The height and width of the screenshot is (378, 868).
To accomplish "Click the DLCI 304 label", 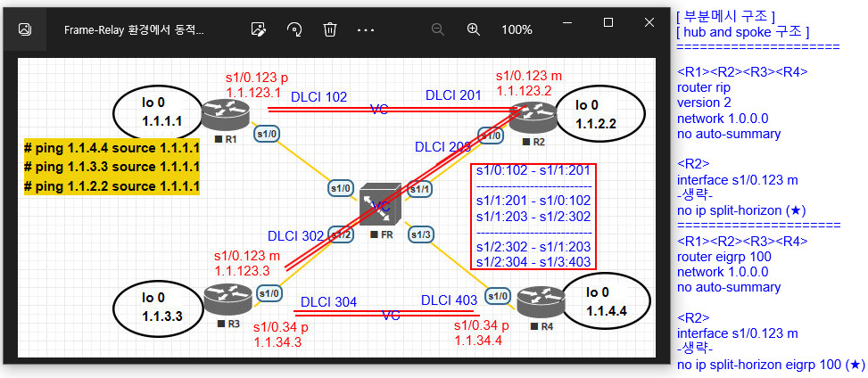I will point(329,302).
